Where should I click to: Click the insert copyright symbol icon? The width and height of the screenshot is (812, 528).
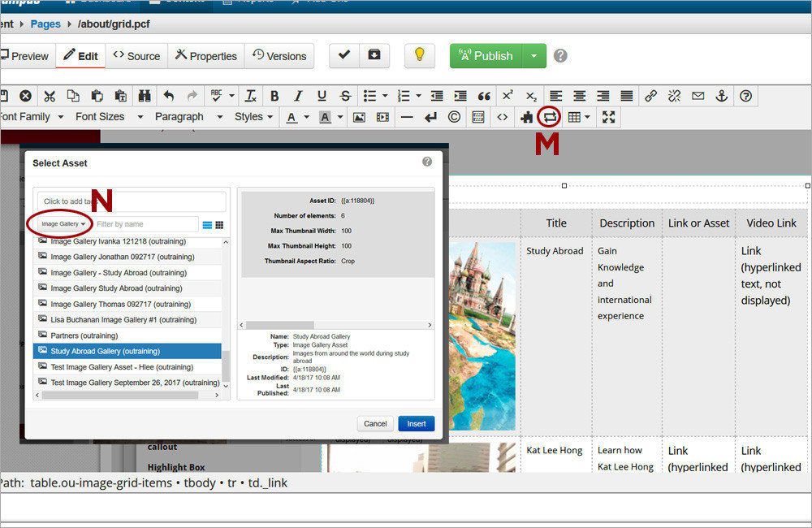454,117
